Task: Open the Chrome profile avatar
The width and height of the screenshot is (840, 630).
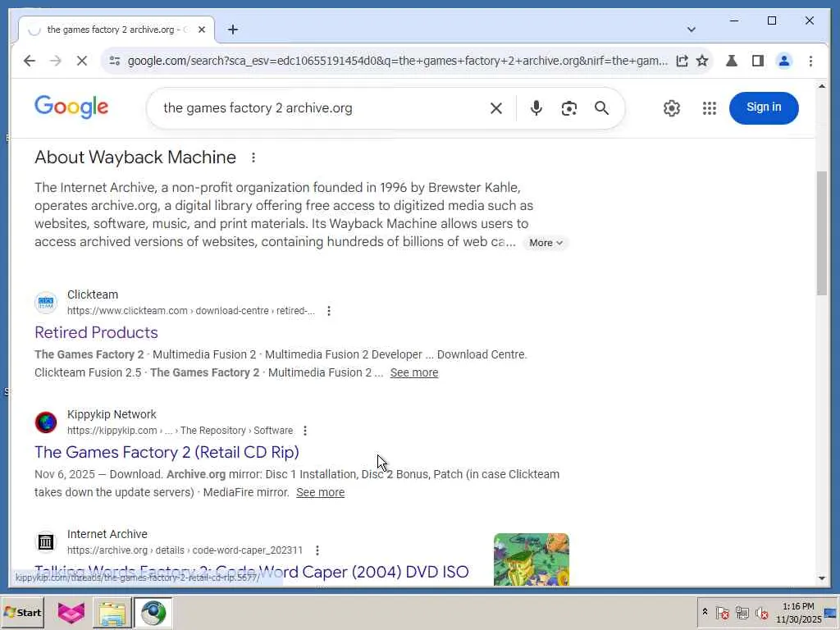Action: pos(783,61)
